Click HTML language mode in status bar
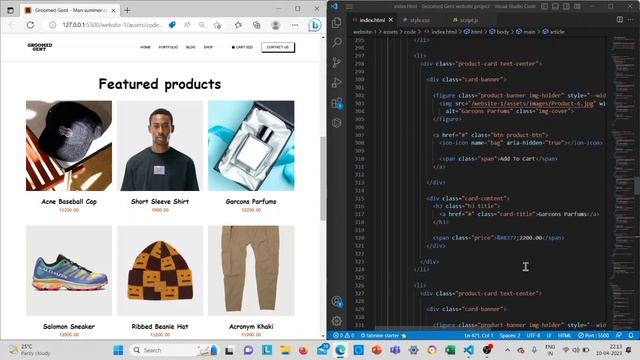 tap(564, 336)
